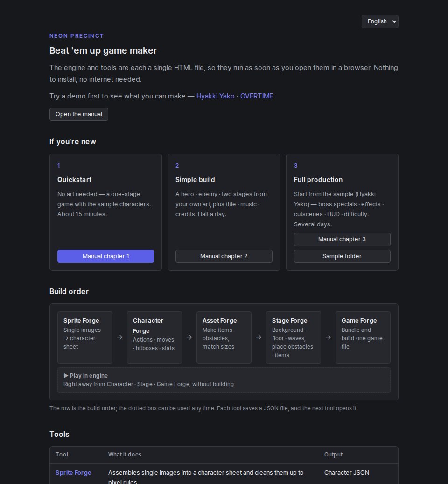Open Manual chapter 2
Screen dimensions: 448x484
tap(224, 256)
